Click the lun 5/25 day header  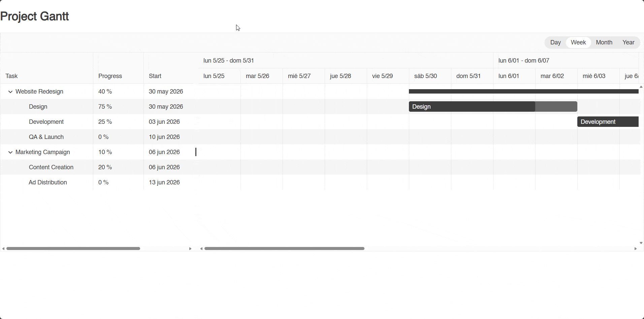tap(220, 76)
